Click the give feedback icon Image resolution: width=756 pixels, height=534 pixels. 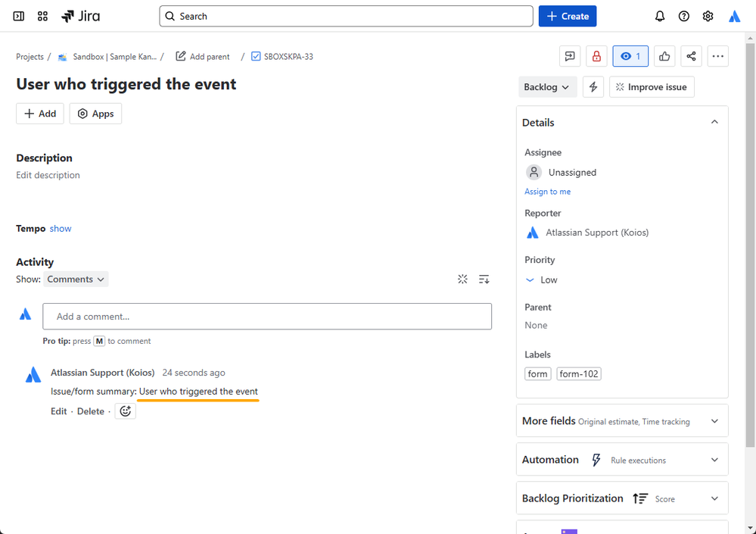click(570, 57)
